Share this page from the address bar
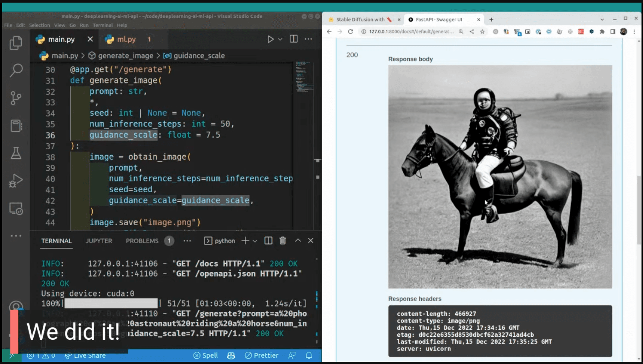 click(472, 32)
